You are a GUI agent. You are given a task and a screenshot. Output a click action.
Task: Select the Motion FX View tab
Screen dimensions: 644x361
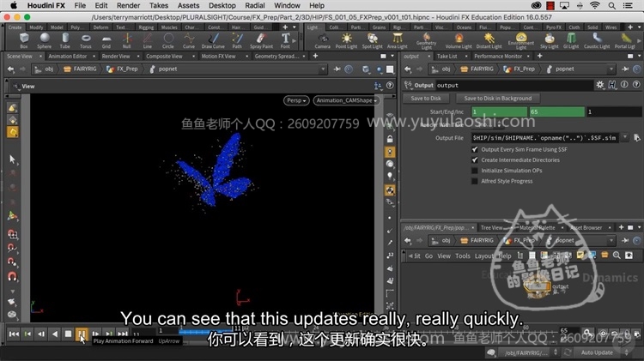click(x=218, y=57)
